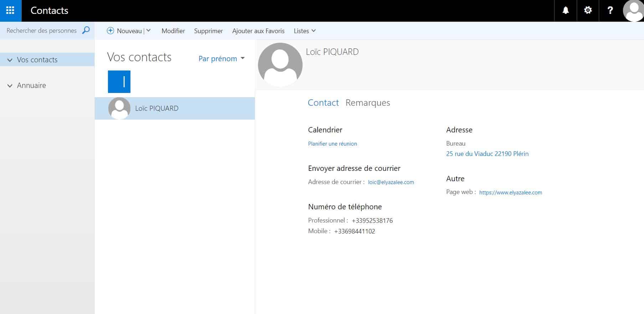Collapse the Vos contacts folder
Viewport: 644px width, 314px height.
click(10, 60)
